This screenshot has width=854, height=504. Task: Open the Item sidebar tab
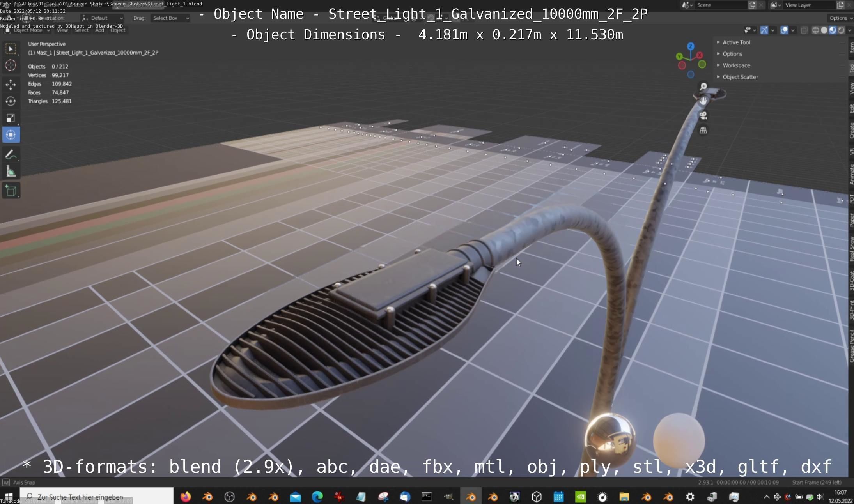coord(851,48)
